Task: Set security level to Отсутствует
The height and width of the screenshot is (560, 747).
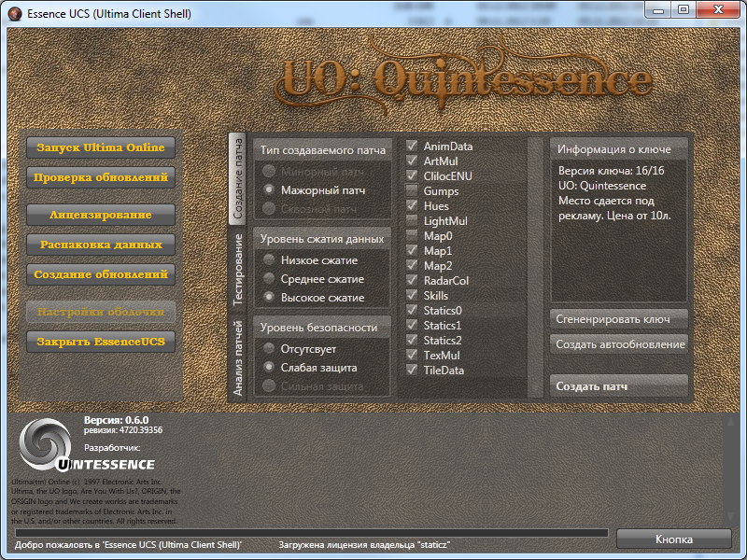Action: click(x=270, y=348)
